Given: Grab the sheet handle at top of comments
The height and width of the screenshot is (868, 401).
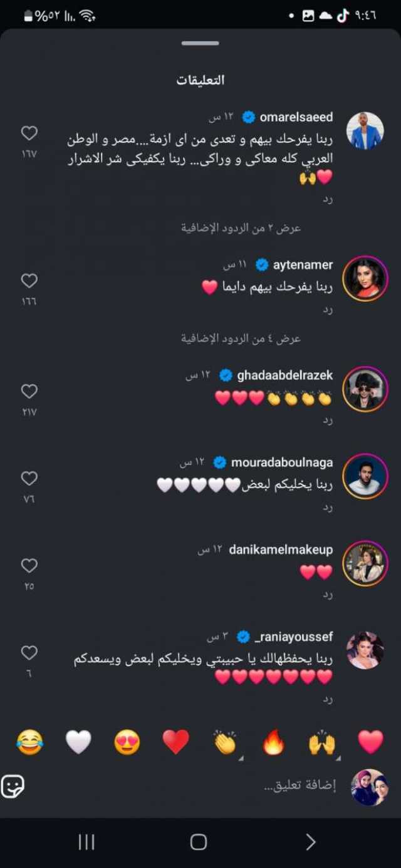Looking at the screenshot, I should pos(200,43).
